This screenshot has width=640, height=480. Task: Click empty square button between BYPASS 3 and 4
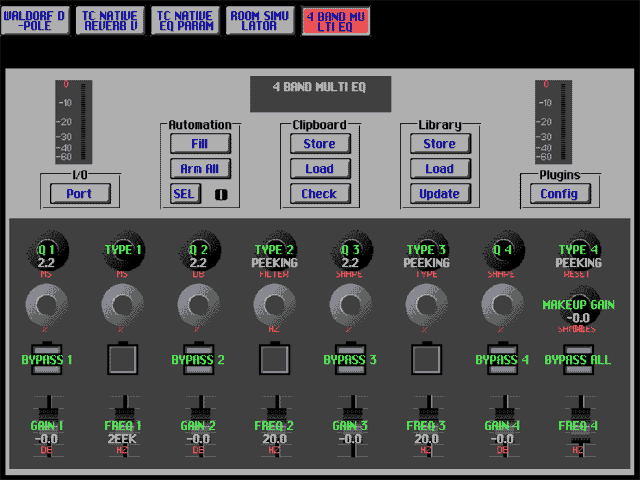pos(427,359)
